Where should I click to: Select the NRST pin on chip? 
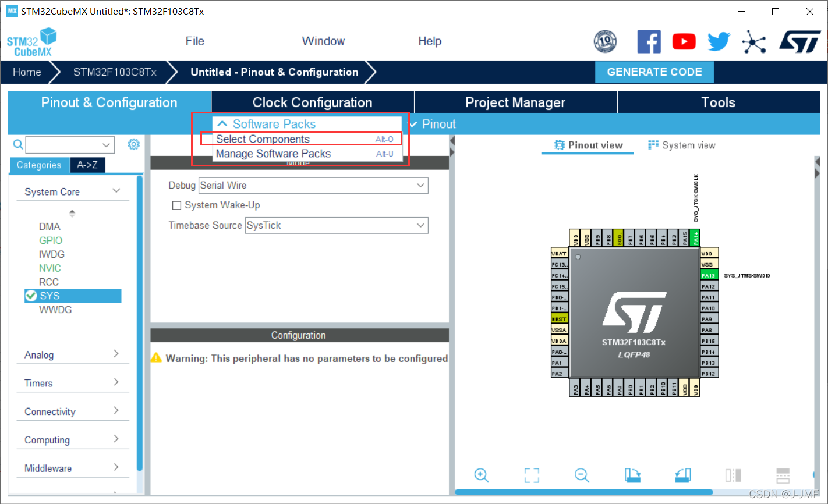(x=560, y=319)
